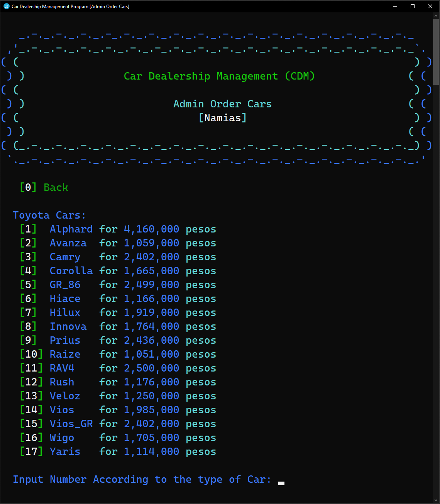This screenshot has height=504, width=440.
Task: Click the GR_86 row option [5]
Action: [118, 285]
